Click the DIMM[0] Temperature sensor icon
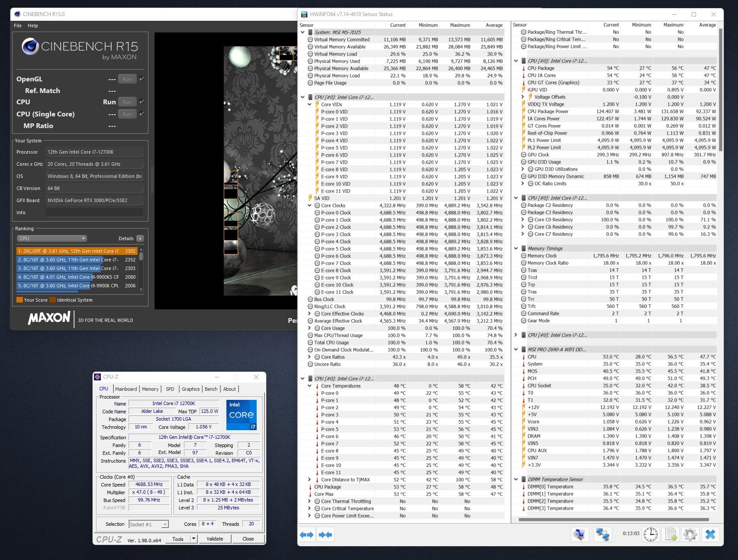The width and height of the screenshot is (738, 560). (x=523, y=486)
